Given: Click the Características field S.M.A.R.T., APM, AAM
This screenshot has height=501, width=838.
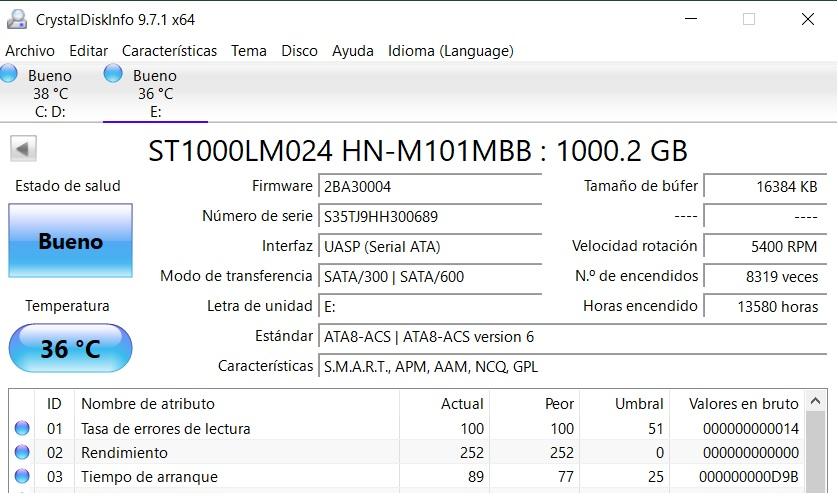Looking at the screenshot, I should [x=573, y=366].
